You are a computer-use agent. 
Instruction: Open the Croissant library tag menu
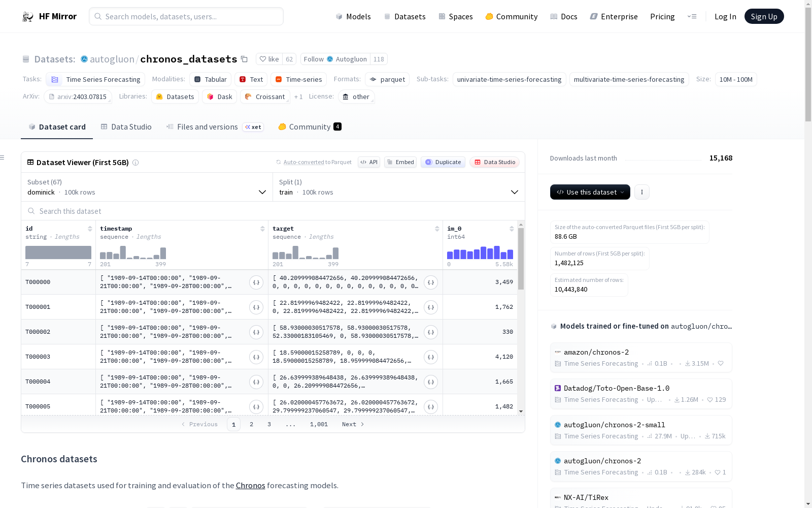tap(265, 97)
